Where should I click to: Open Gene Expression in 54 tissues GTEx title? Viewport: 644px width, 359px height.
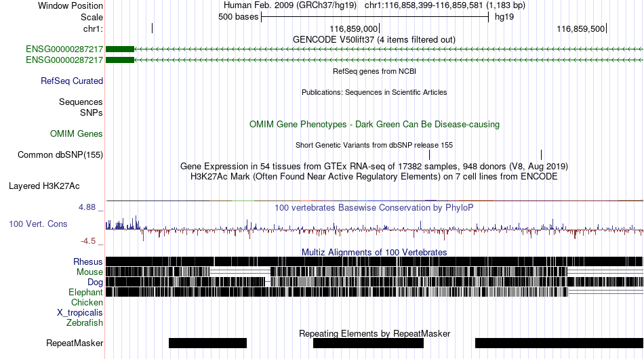coord(374,166)
